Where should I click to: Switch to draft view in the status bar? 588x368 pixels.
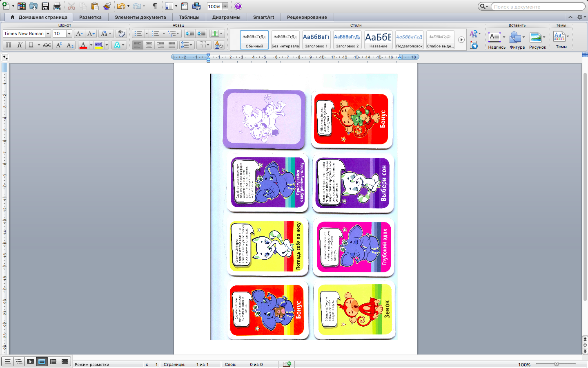(x=7, y=361)
